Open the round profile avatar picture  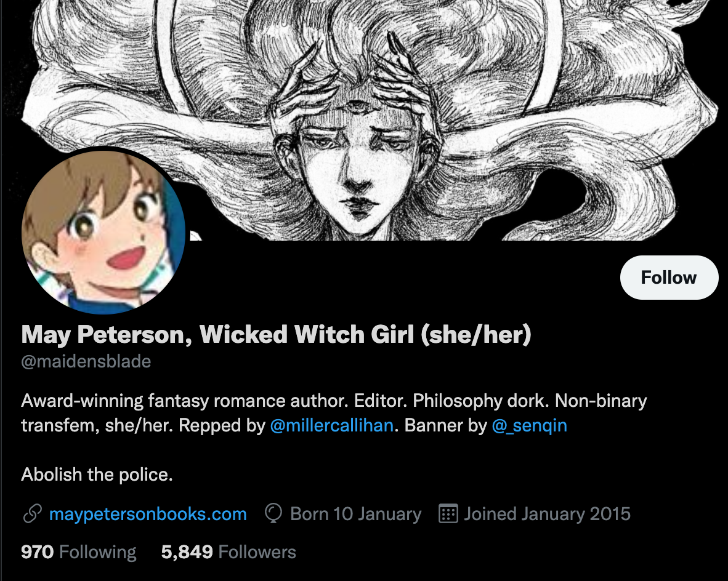103,231
